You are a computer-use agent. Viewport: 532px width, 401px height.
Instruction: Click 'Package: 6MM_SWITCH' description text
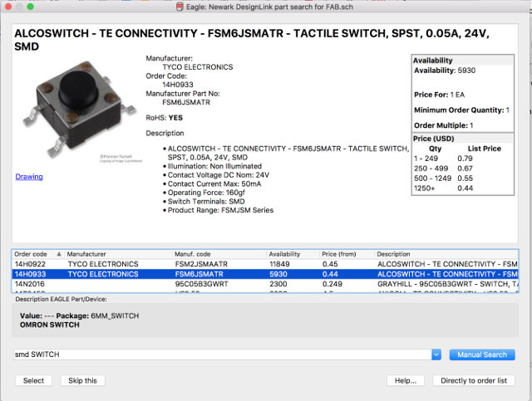(x=98, y=315)
